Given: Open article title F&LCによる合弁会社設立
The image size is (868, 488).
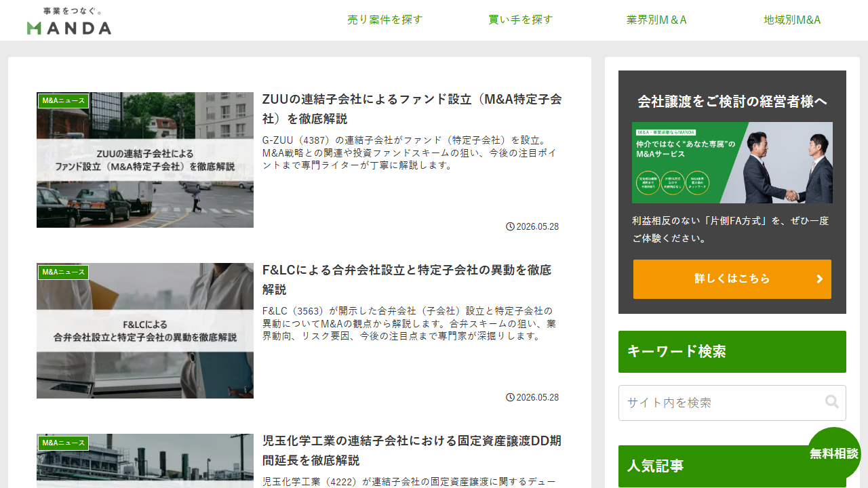Looking at the screenshot, I should click(x=407, y=279).
